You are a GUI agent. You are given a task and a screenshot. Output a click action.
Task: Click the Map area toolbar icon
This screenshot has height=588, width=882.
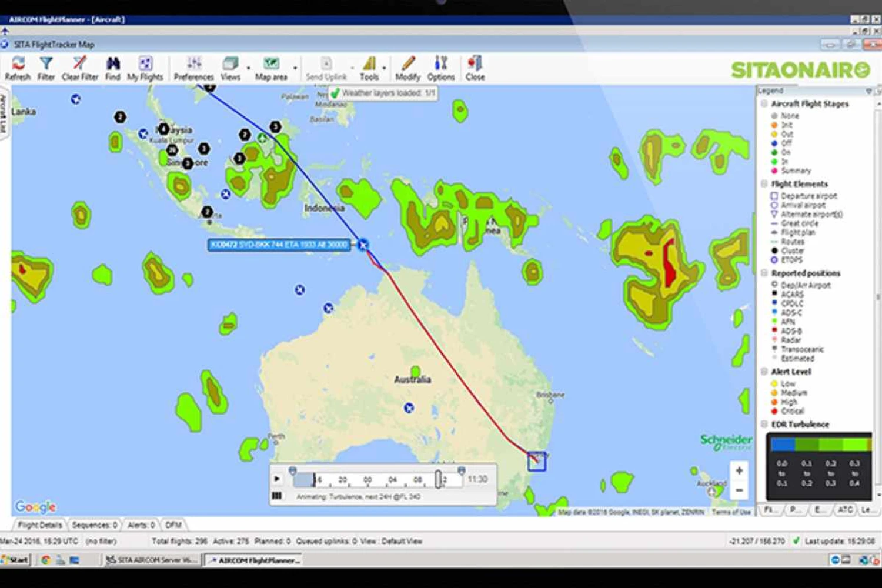pyautogui.click(x=271, y=68)
